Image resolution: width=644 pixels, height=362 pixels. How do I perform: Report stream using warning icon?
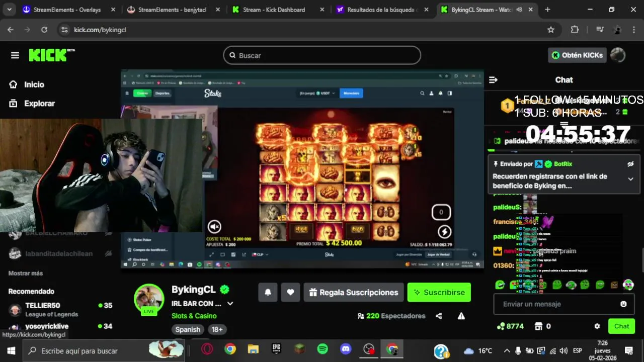[461, 316]
